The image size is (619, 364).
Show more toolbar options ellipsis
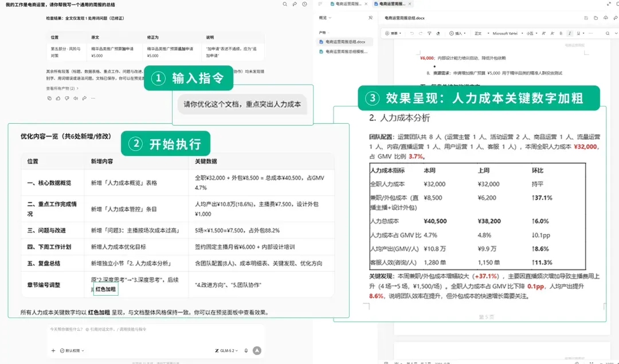click(590, 34)
